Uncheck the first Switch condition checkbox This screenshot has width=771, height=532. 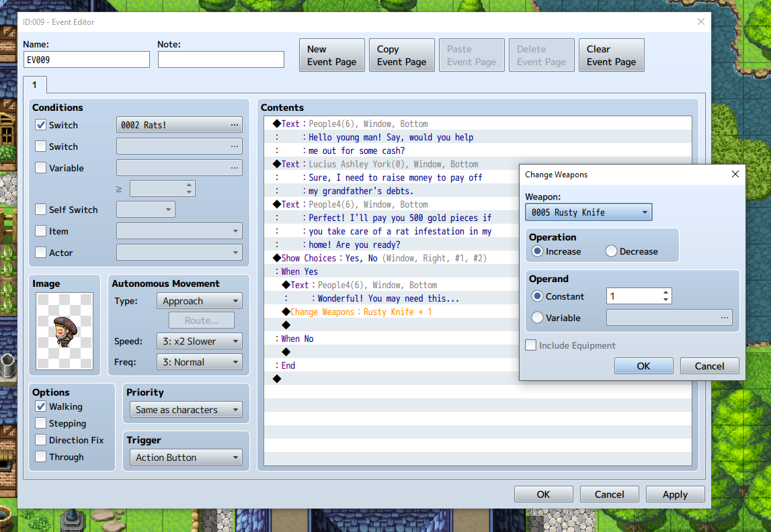[41, 125]
